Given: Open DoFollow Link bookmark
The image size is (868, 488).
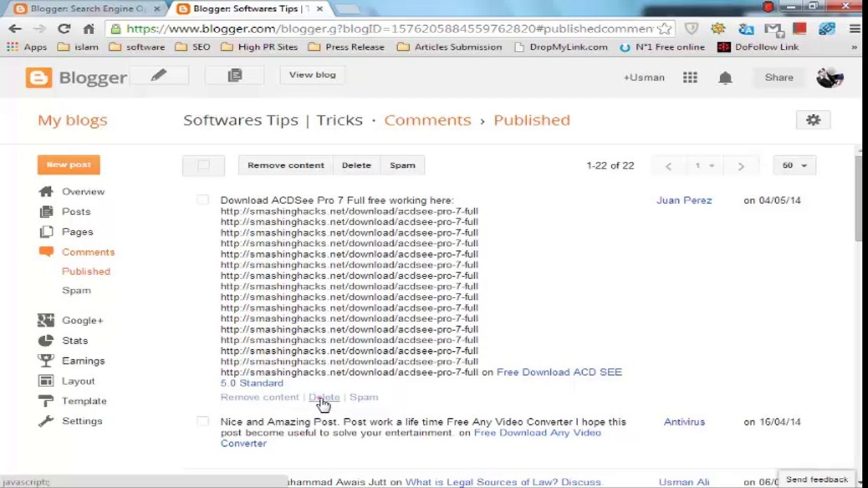Looking at the screenshot, I should click(x=758, y=47).
